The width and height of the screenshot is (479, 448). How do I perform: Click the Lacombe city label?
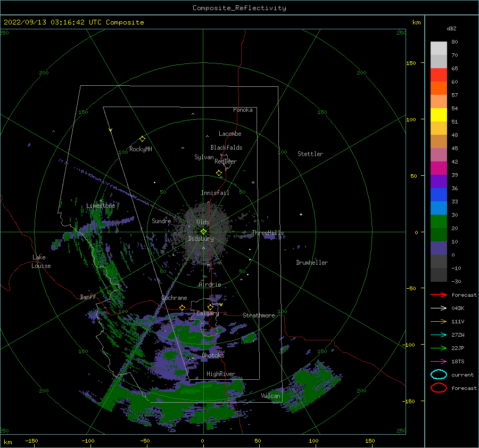230,134
